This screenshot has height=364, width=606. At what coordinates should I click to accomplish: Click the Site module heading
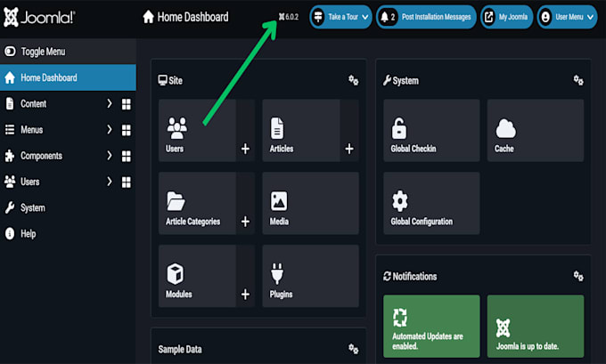point(170,80)
